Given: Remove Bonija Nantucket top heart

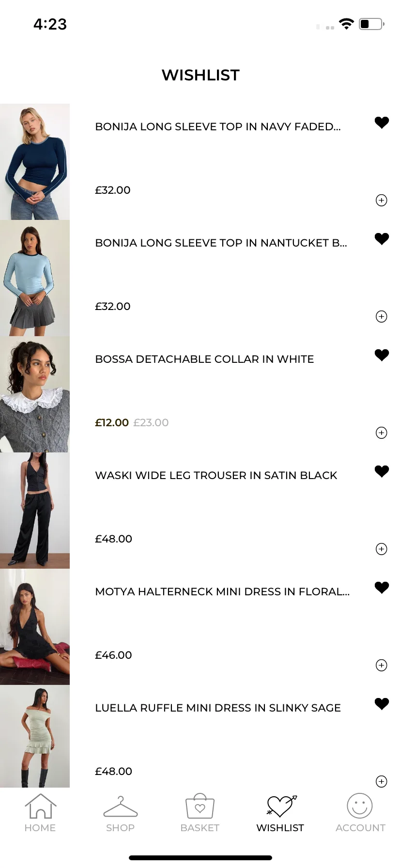Looking at the screenshot, I should 382,239.
